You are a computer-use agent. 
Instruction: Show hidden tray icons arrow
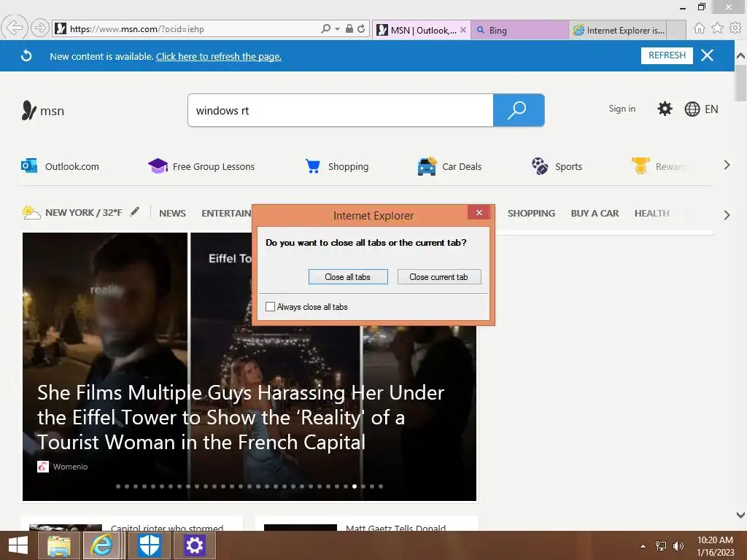click(x=643, y=546)
